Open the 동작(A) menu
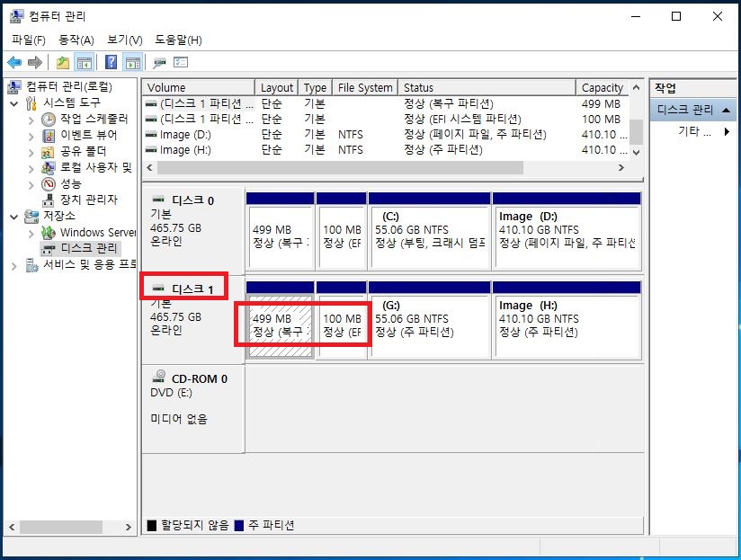The height and width of the screenshot is (560, 741). pos(76,40)
